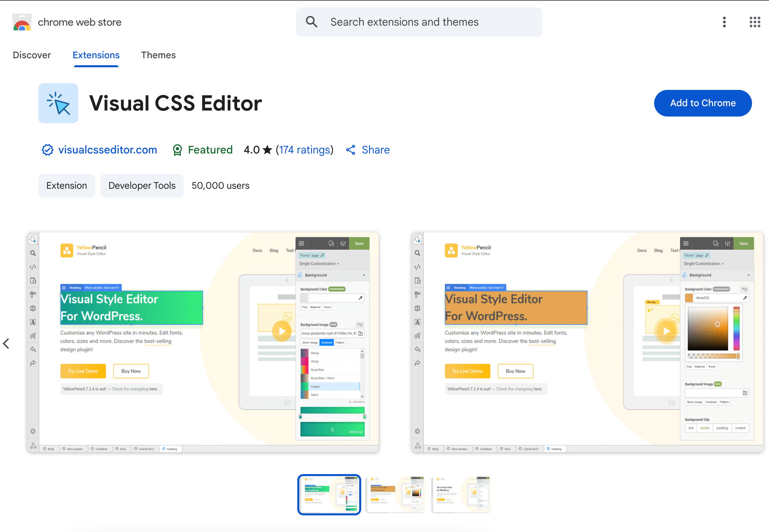The width and height of the screenshot is (769, 532).
Task: Open the visualcsseditor.com link
Action: pyautogui.click(x=107, y=150)
